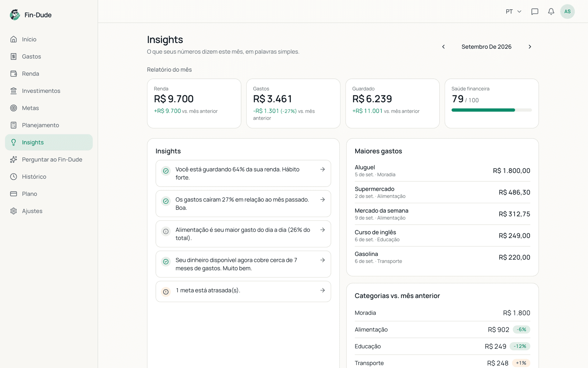This screenshot has height=368, width=588.
Task: Open arrow on '1 meta está atrasada' insight
Action: (322, 290)
